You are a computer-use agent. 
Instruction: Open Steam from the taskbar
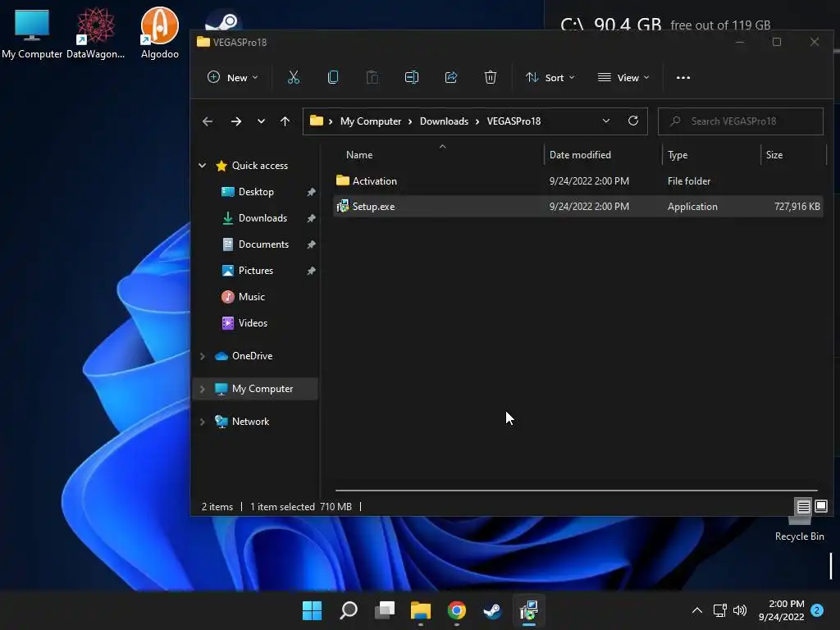[492, 610]
